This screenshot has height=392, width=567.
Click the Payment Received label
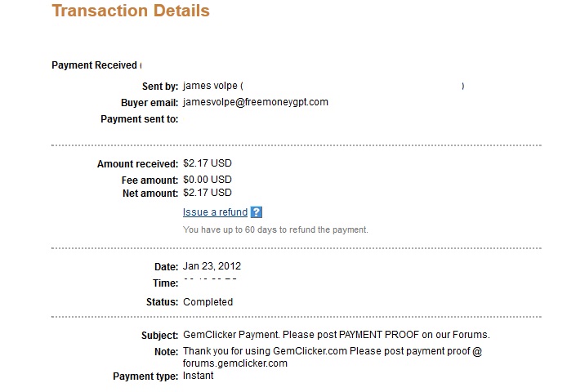pyautogui.click(x=94, y=65)
